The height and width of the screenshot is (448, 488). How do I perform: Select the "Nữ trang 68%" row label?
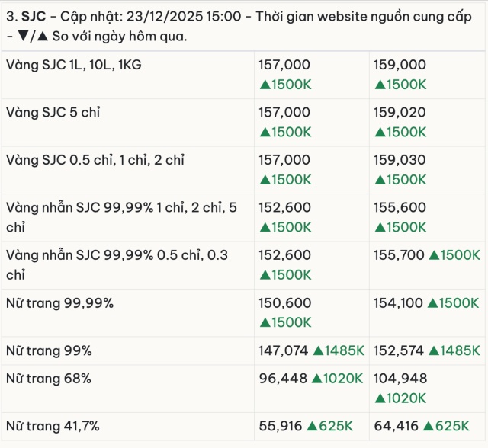tap(49, 378)
